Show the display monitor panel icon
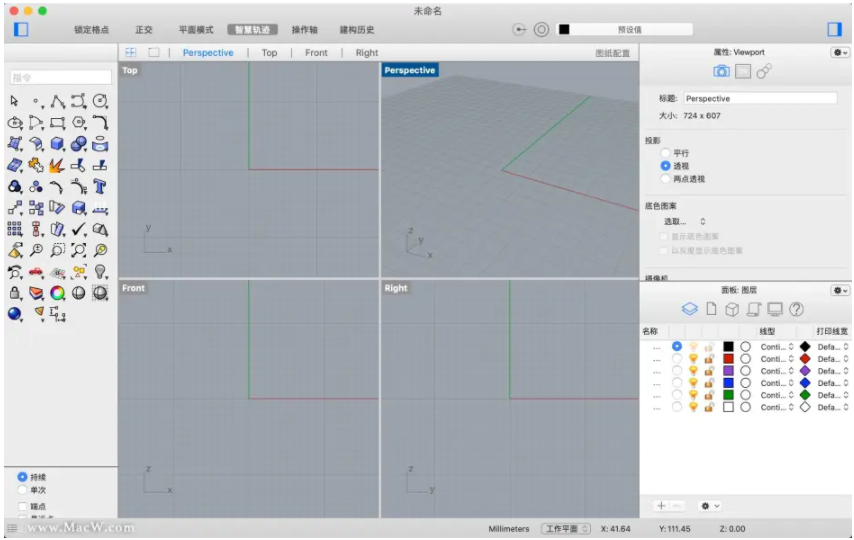 pyautogui.click(x=774, y=309)
